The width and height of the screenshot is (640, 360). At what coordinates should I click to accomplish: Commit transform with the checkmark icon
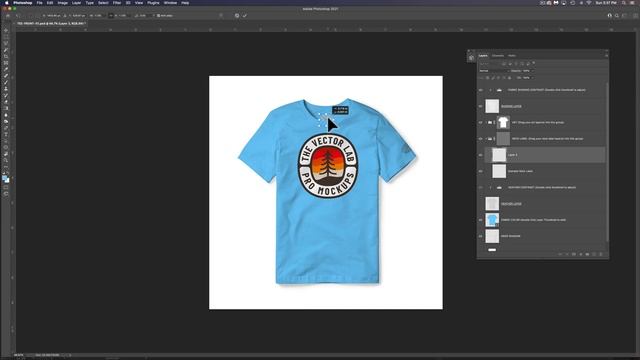[245, 16]
